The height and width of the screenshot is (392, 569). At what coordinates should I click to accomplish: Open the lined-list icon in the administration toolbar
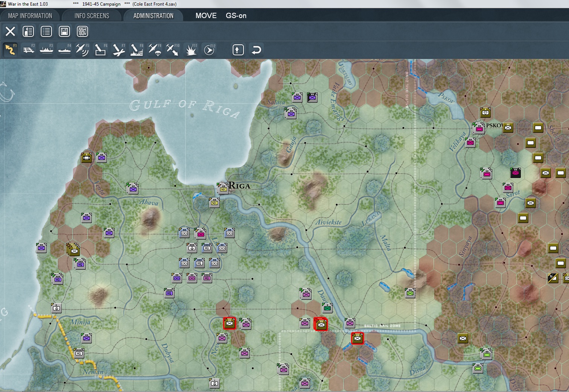pos(46,31)
